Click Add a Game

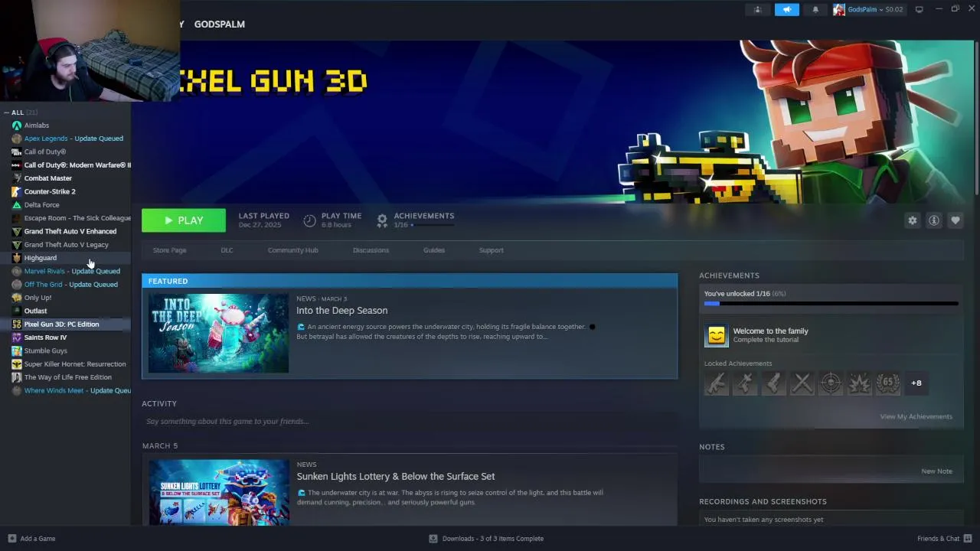(31, 539)
